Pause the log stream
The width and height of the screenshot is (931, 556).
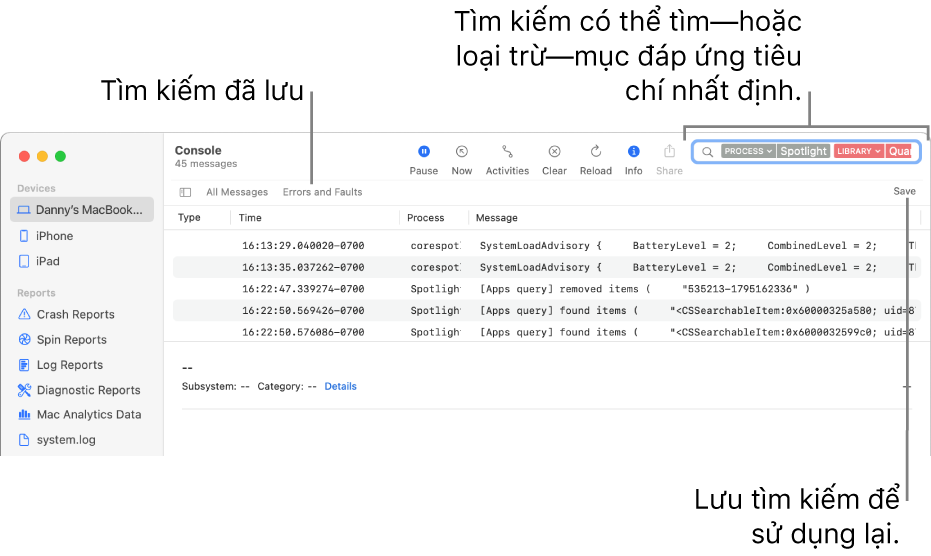click(x=423, y=160)
